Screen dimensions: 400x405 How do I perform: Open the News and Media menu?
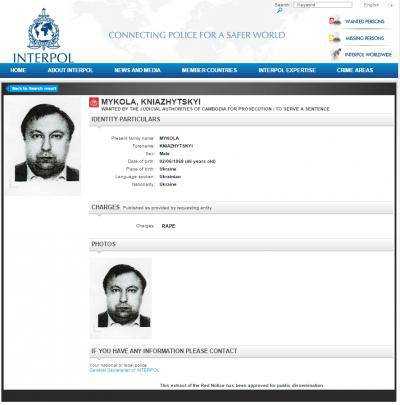click(137, 70)
